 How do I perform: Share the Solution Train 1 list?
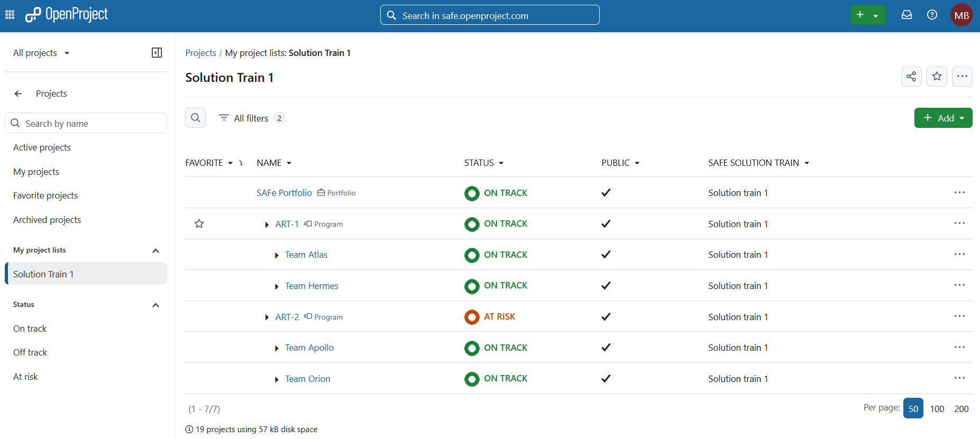coord(911,77)
